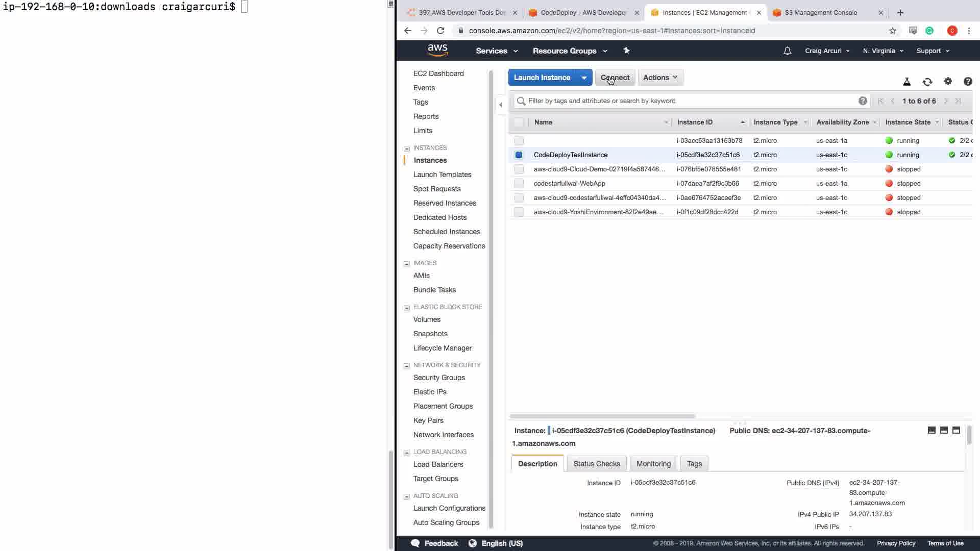Viewport: 980px width, 551px height.
Task: Check the codestarfullwal-WebApp instance checkbox
Action: click(x=519, y=184)
